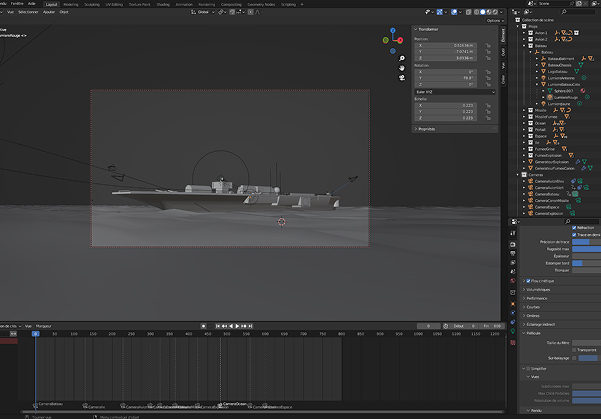Jump to the timeline start frame
Image resolution: width=601 pixels, height=419 pixels.
(x=218, y=326)
